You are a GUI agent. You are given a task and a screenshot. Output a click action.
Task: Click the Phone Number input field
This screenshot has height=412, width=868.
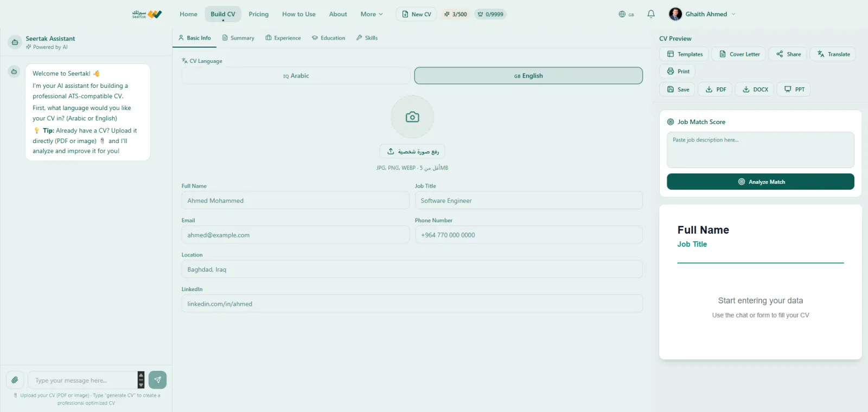pos(529,235)
